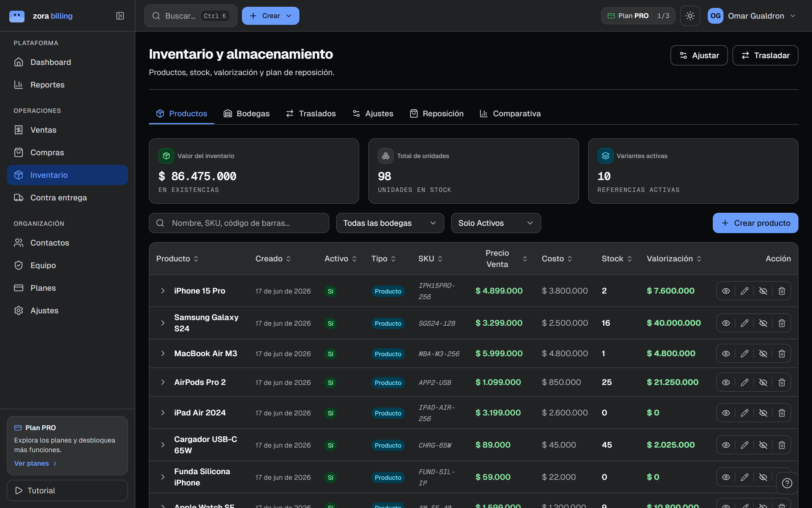The image size is (812, 508).
Task: Open the Ajustes inventory tab
Action: (373, 113)
